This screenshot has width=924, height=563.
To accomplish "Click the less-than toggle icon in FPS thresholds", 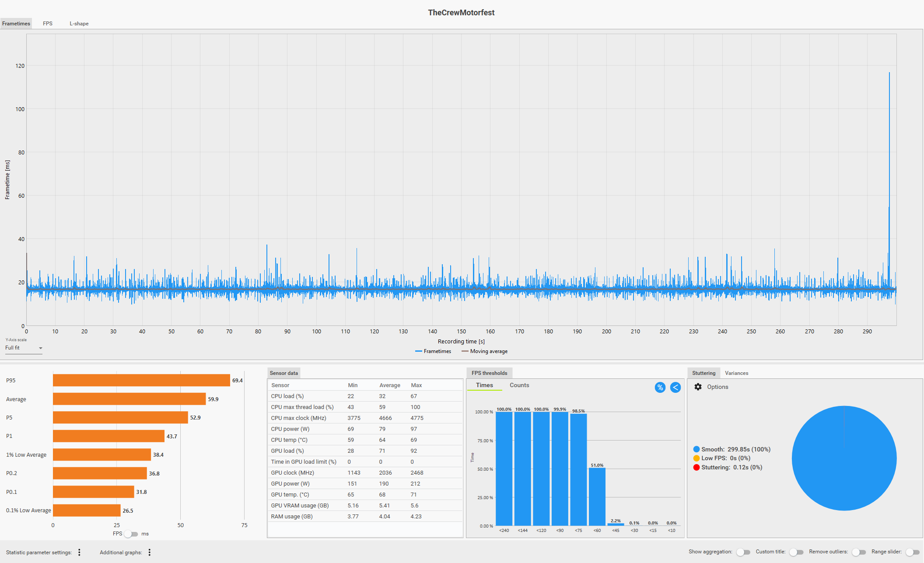I will coord(675,387).
